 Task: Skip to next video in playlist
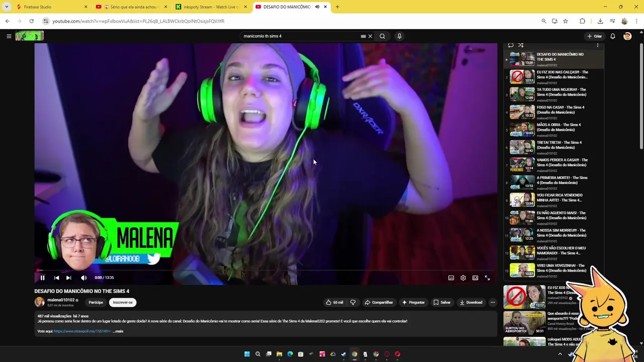68,278
